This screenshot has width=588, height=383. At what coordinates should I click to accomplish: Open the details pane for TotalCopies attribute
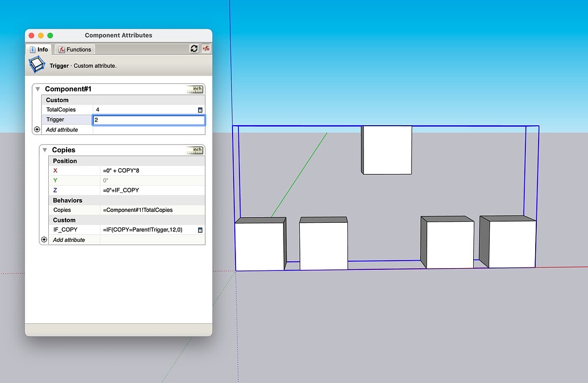200,109
